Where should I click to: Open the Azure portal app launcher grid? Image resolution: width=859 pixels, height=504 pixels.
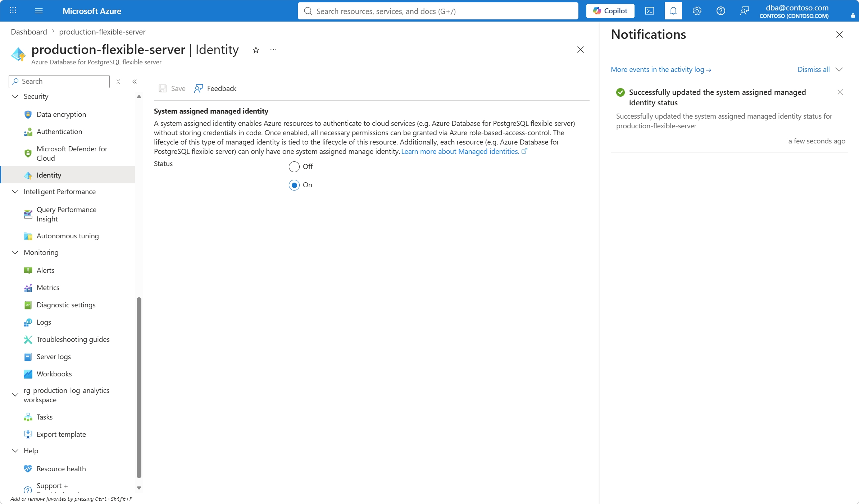(x=13, y=10)
